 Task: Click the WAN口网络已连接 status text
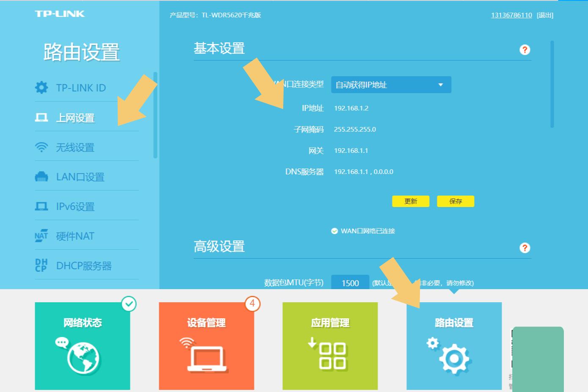click(x=368, y=231)
